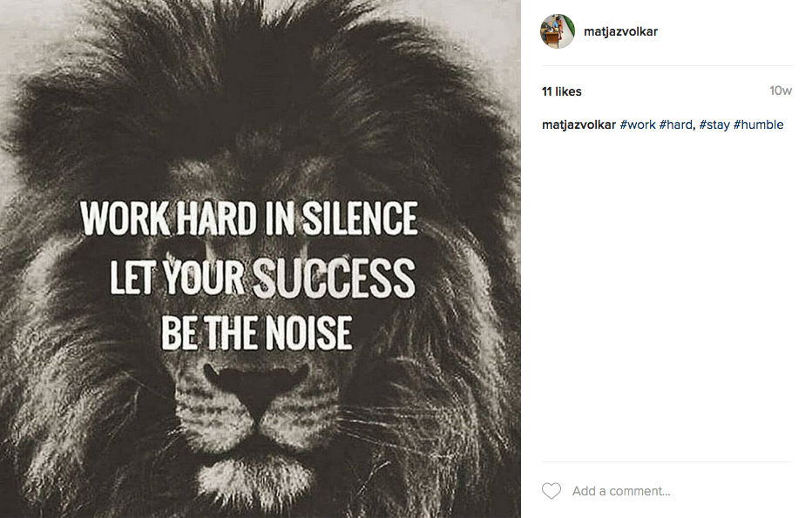The width and height of the screenshot is (812, 518).
Task: Click the LET YOUR SUCCESS text line
Action: [x=262, y=278]
